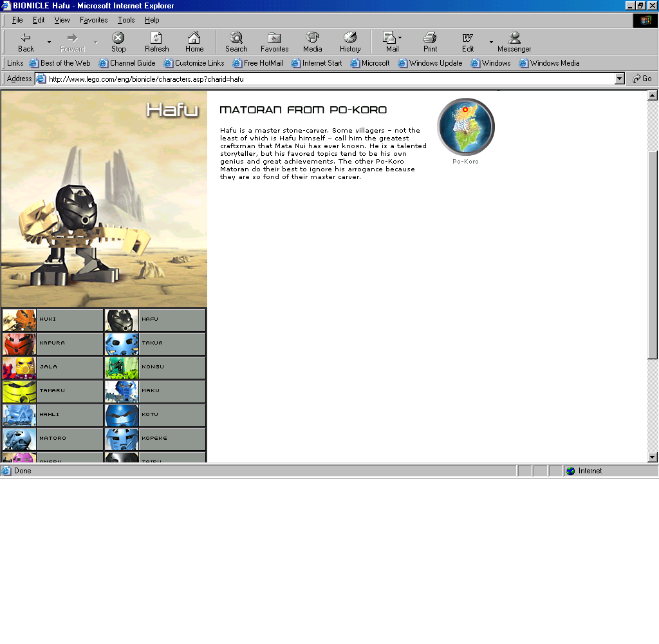Open the Windows Update link
The width and height of the screenshot is (659, 644).
(430, 63)
